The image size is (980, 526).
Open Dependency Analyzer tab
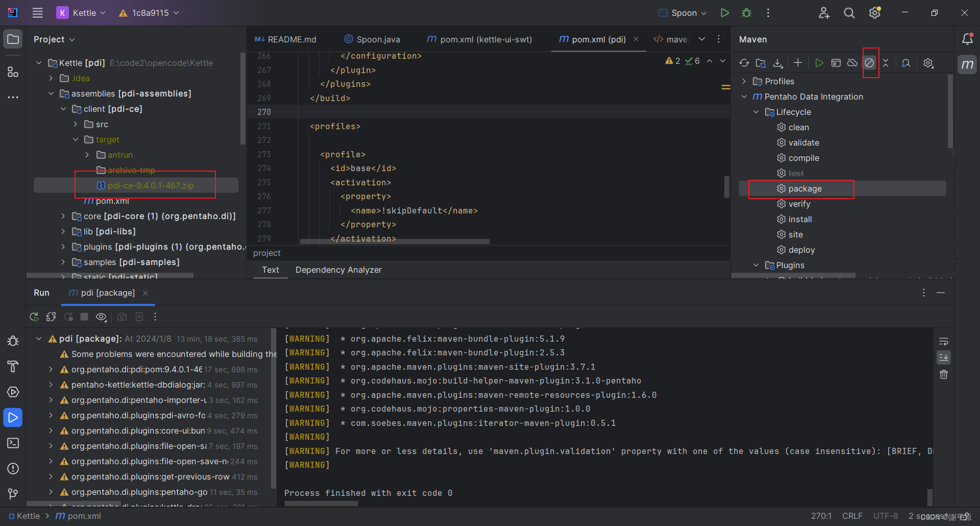pos(338,270)
